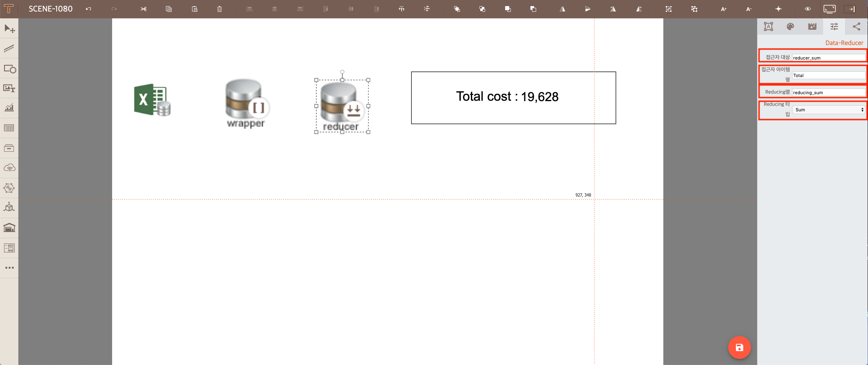
Task: Open the warehouse components palette
Action: click(9, 228)
